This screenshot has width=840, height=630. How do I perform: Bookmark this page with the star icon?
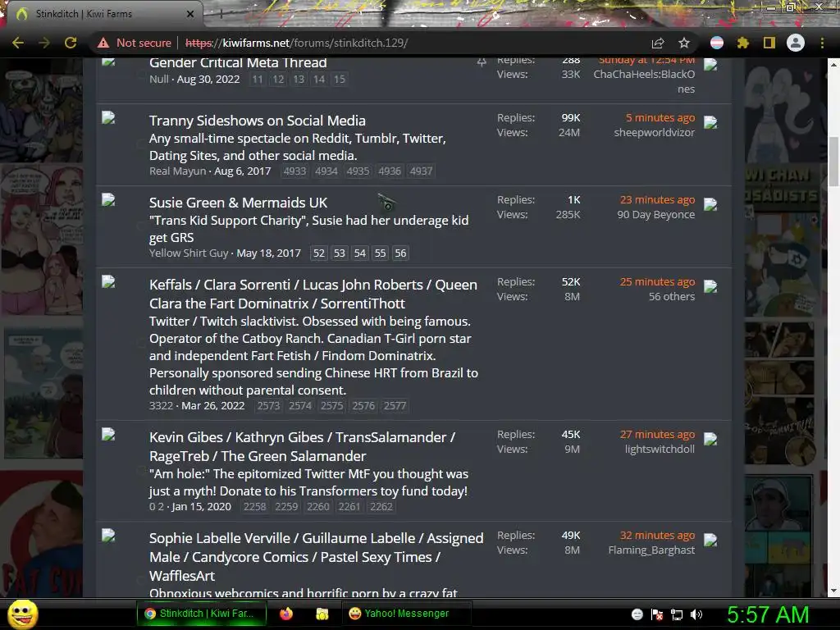(684, 43)
